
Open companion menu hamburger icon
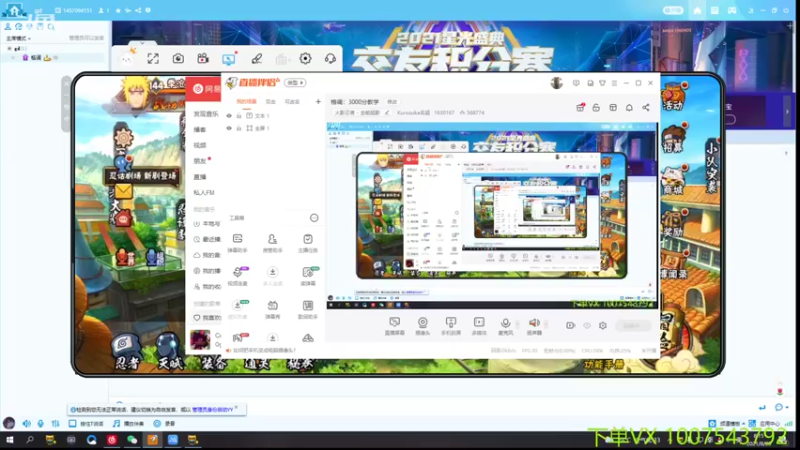tap(614, 83)
